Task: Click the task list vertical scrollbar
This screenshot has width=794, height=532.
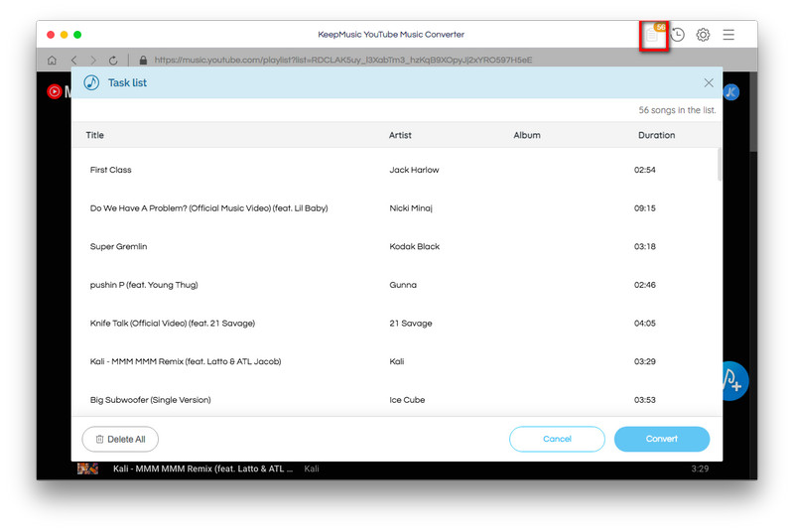Action: (720, 165)
